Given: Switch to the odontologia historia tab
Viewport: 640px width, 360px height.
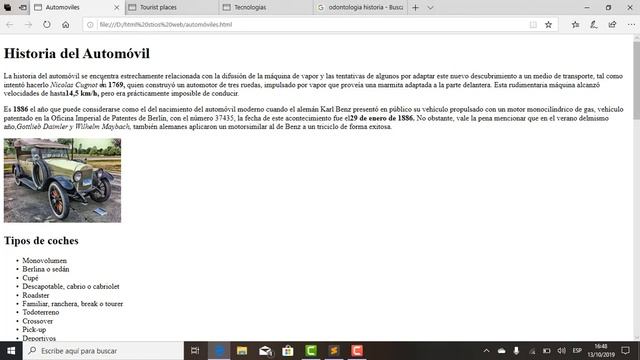Looking at the screenshot, I should [360, 7].
